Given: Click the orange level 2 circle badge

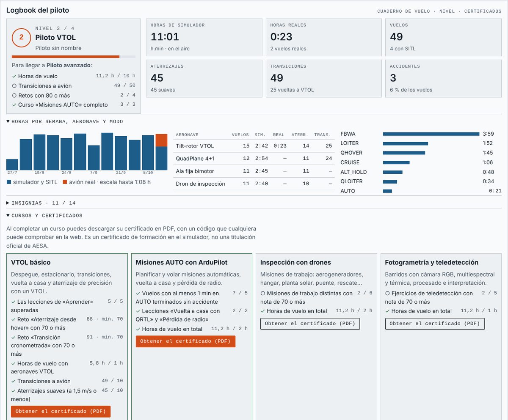Looking at the screenshot, I should pyautogui.click(x=21, y=38).
